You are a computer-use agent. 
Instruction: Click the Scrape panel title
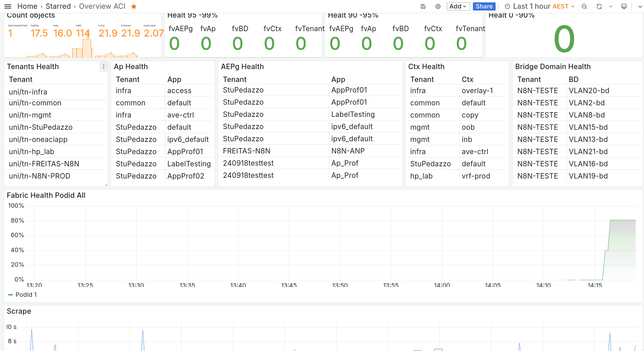(x=19, y=311)
